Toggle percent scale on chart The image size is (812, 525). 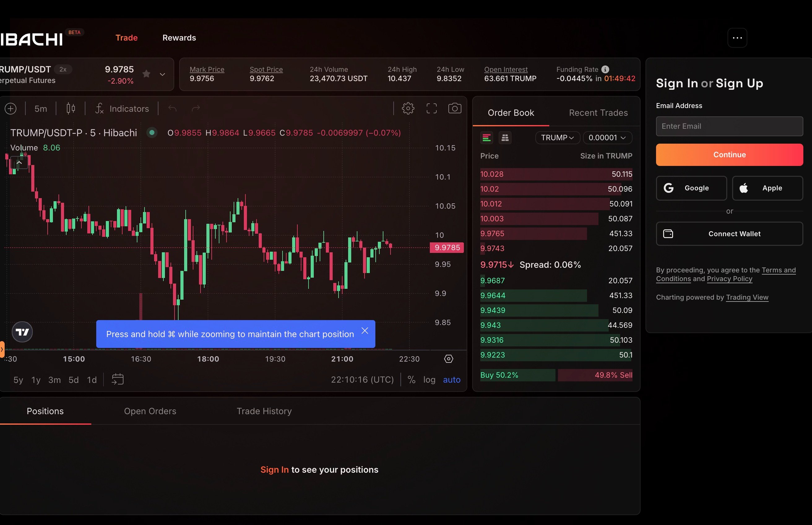(411, 380)
